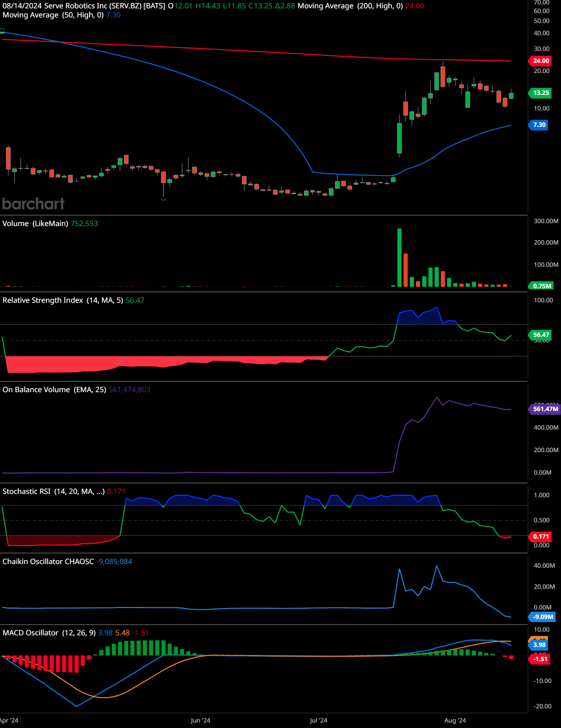Click the low price L11.85 in header
This screenshot has height=728, width=561.
coord(234,6)
